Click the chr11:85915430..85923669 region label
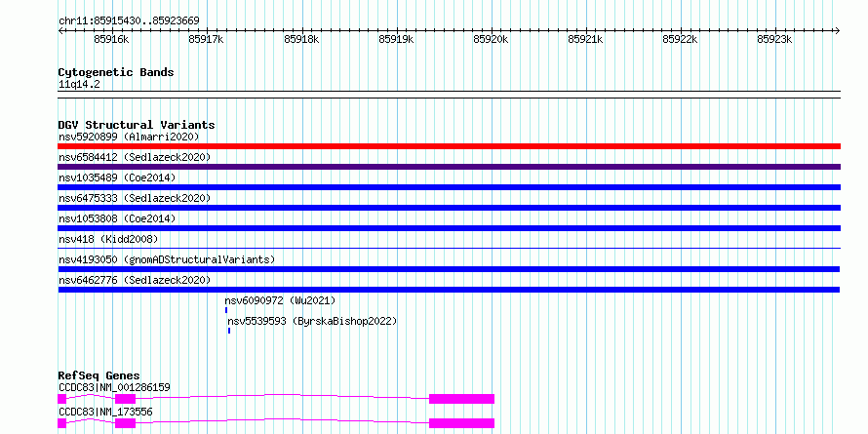This screenshot has width=868, height=434. pos(129,21)
